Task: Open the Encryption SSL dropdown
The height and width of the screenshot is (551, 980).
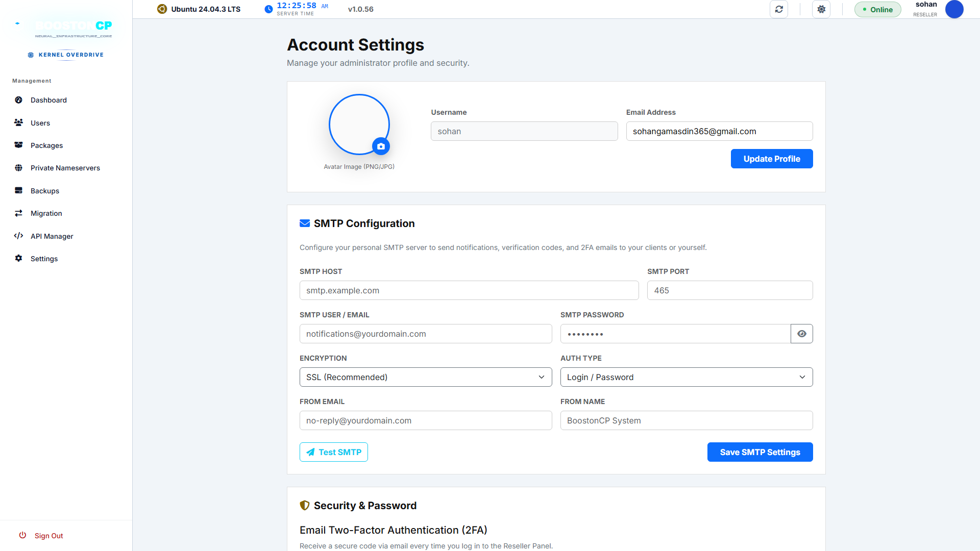Action: tap(426, 377)
